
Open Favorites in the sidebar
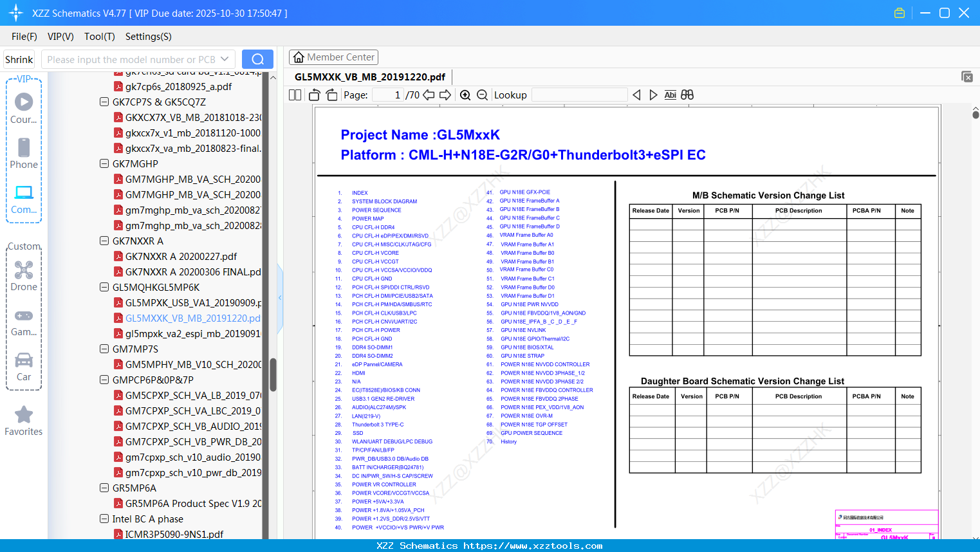point(24,421)
